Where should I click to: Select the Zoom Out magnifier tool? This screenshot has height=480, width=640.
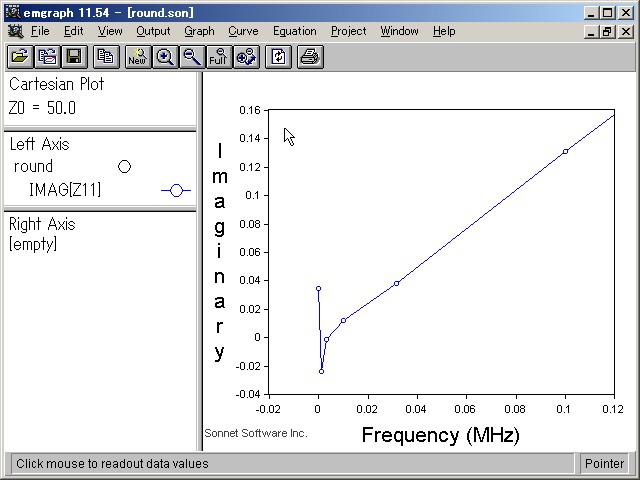(191, 57)
